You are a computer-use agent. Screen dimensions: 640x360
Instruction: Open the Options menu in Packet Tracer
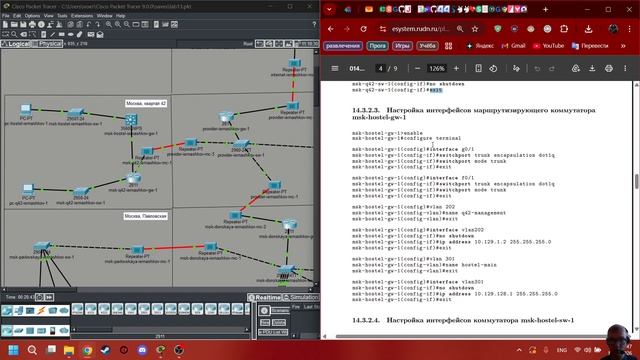pos(32,16)
